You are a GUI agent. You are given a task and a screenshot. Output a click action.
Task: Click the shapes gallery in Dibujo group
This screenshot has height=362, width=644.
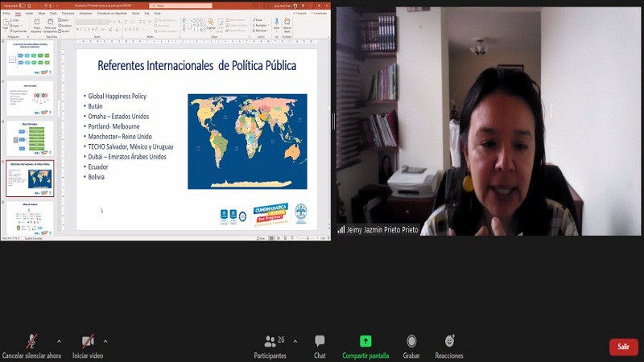(x=193, y=25)
